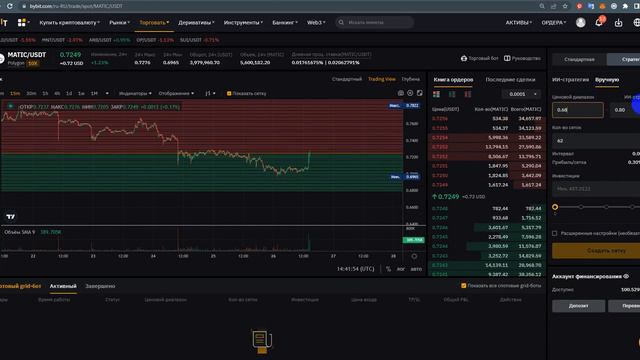640x360 pixels.
Task: Select Вручную tab
Action: click(607, 80)
